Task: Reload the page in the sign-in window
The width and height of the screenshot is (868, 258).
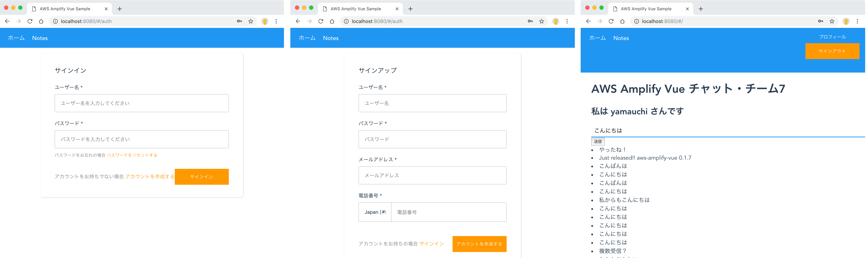Action: click(30, 21)
